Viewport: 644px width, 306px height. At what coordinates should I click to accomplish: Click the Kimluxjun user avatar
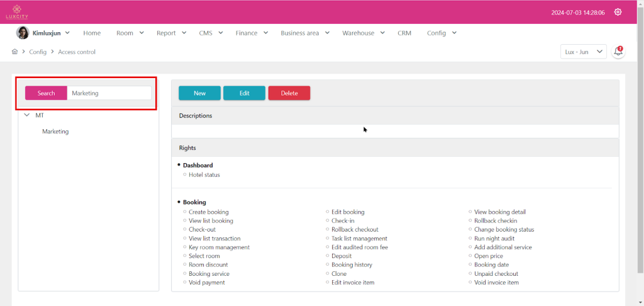pos(22,33)
